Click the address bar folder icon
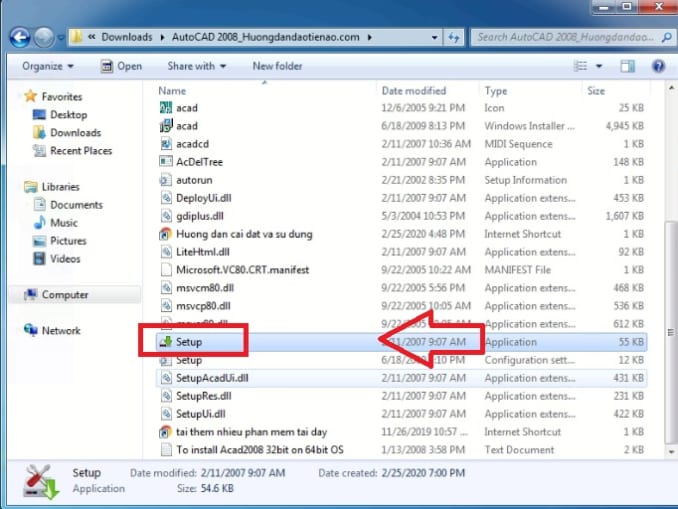The width and height of the screenshot is (678, 509). (77, 37)
